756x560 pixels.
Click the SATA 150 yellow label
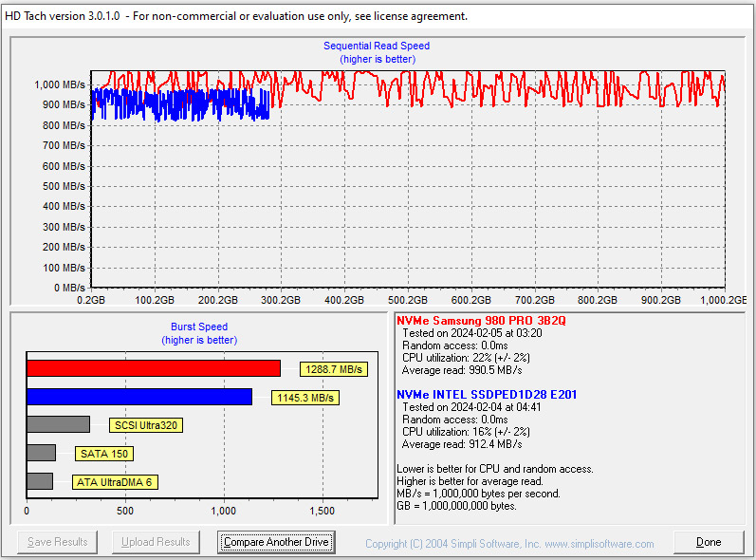click(104, 454)
